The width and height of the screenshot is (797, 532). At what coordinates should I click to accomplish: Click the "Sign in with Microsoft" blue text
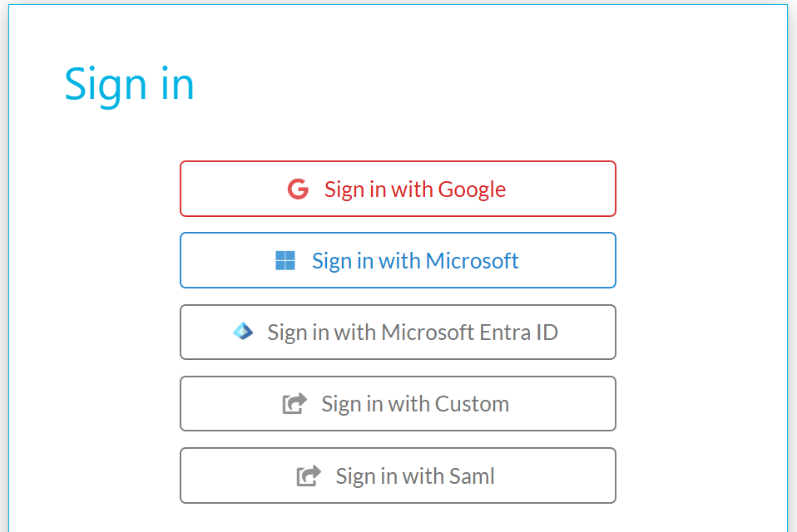(x=415, y=262)
